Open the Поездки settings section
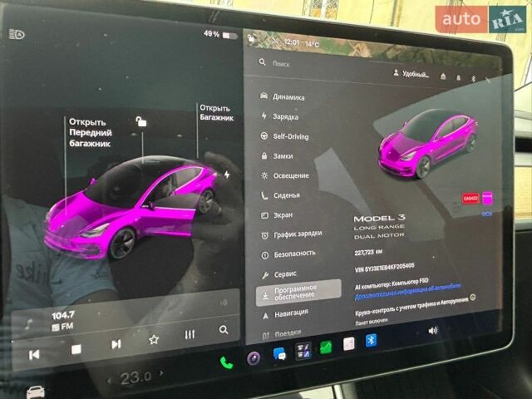This screenshot has height=399, width=532. pyautogui.click(x=281, y=334)
